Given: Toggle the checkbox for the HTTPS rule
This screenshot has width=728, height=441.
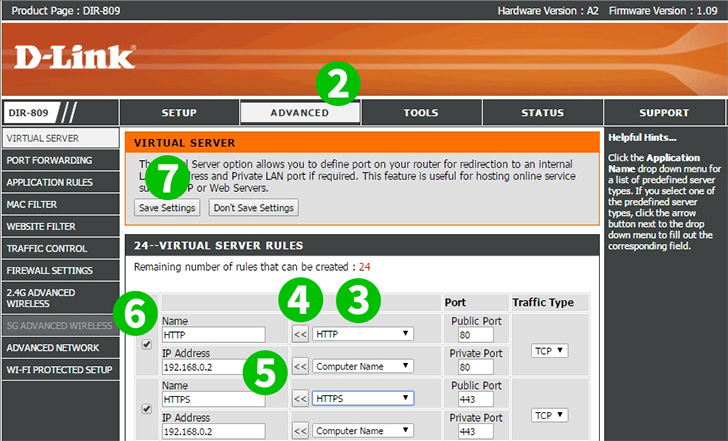Looking at the screenshot, I should pos(147,409).
